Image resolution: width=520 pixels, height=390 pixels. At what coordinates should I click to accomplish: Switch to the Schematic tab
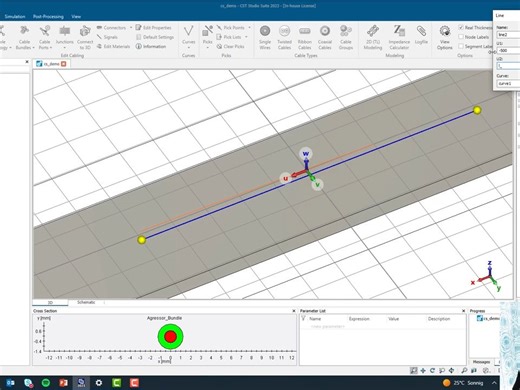(86, 302)
